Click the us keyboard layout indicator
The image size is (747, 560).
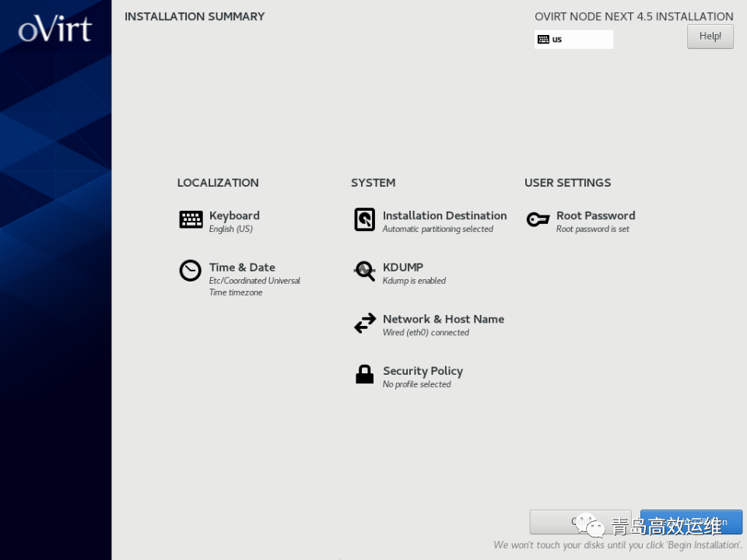pyautogui.click(x=573, y=39)
